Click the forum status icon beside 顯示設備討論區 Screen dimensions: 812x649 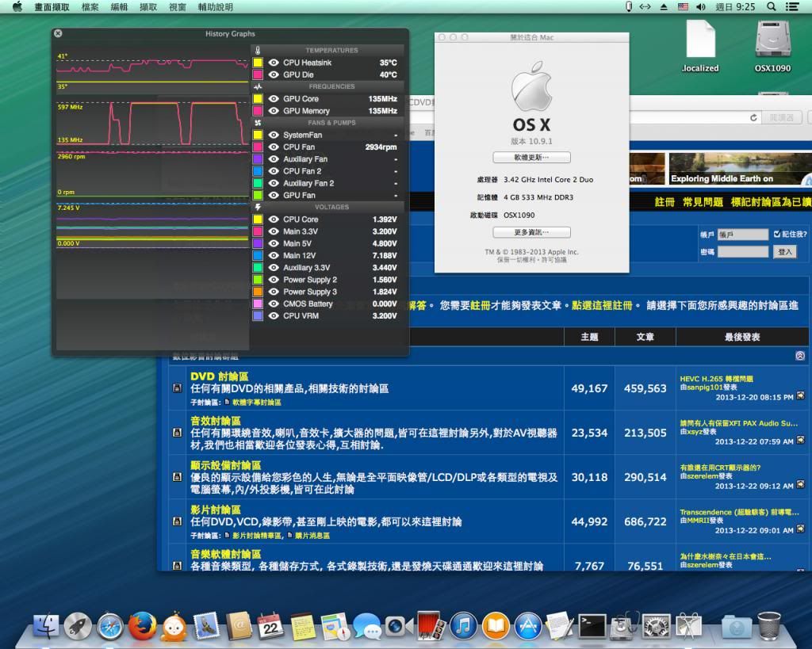tap(177, 477)
